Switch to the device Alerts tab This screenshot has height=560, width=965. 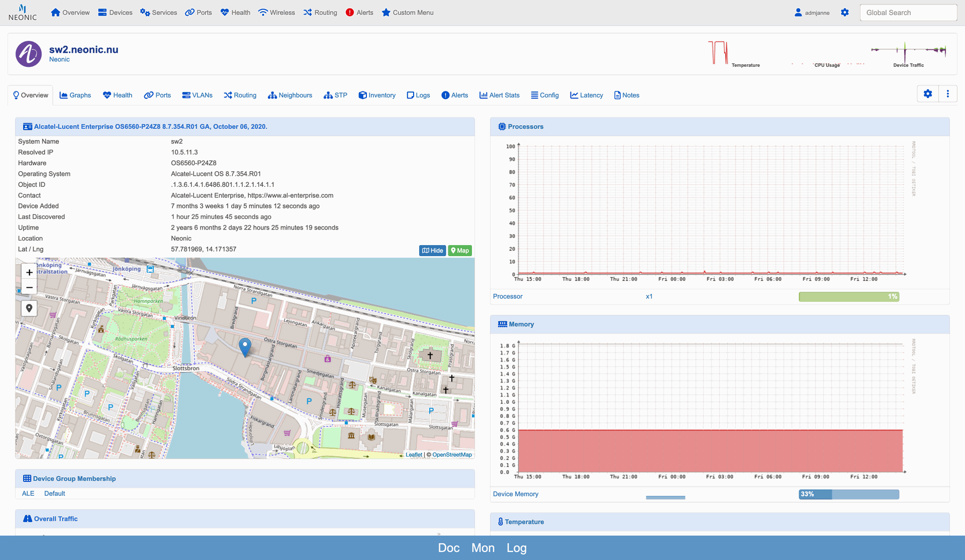tap(454, 95)
